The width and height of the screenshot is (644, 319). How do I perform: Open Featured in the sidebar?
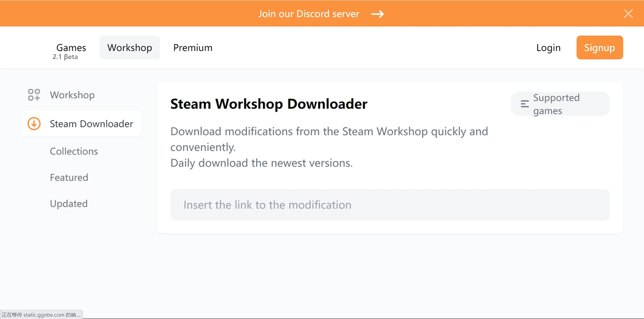point(69,177)
